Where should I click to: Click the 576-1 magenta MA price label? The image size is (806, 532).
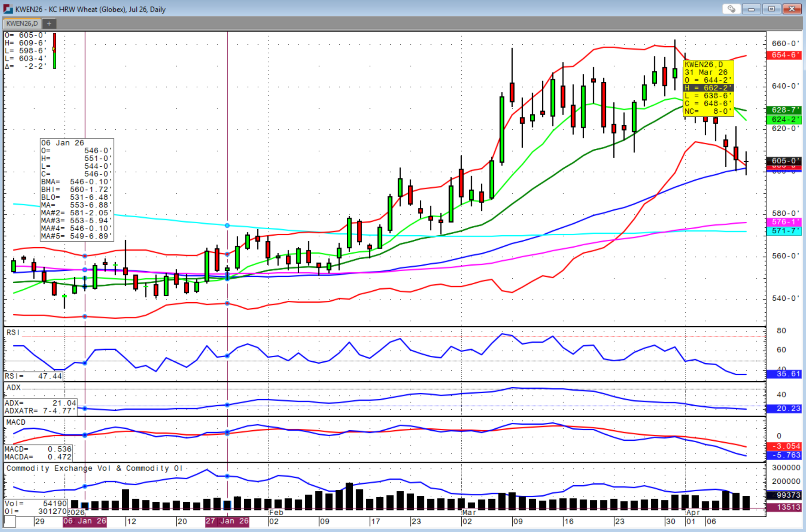click(784, 222)
